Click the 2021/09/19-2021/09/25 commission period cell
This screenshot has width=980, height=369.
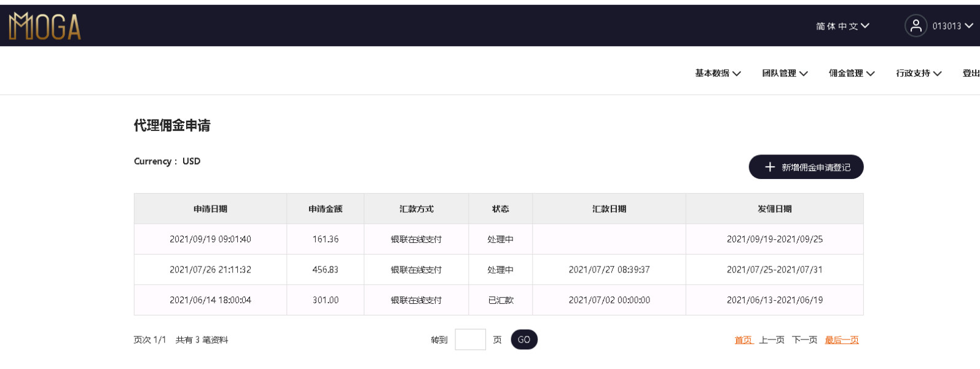(x=775, y=239)
